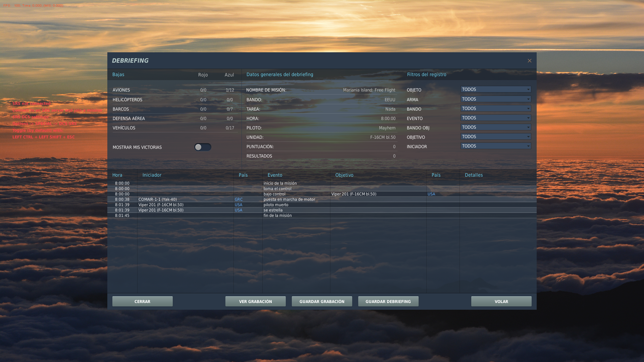
Task: Click the BARCOS casualties row label
Action: click(x=121, y=109)
